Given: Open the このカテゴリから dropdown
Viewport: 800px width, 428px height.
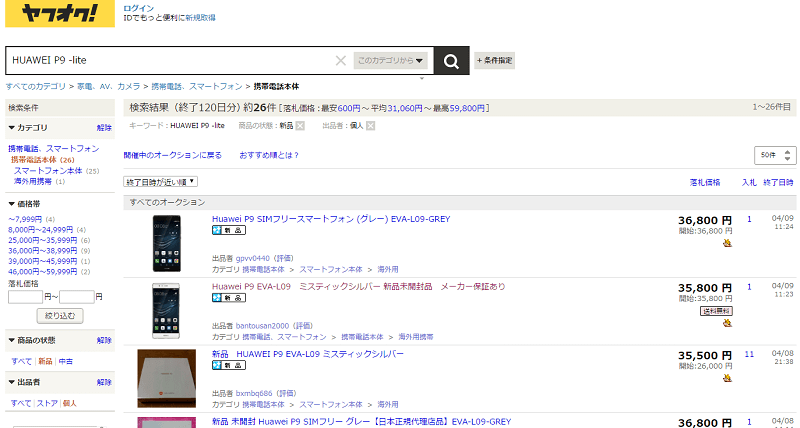Looking at the screenshot, I should click(390, 61).
